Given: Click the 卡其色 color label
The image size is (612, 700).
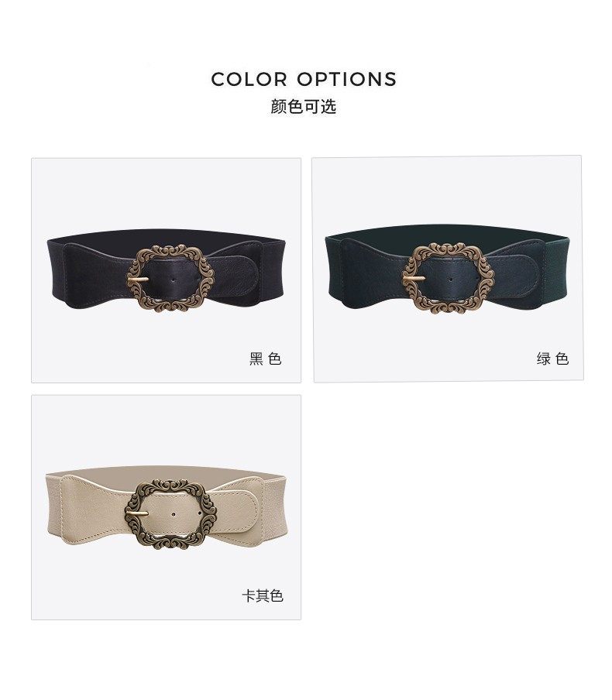Looking at the screenshot, I should tap(263, 595).
